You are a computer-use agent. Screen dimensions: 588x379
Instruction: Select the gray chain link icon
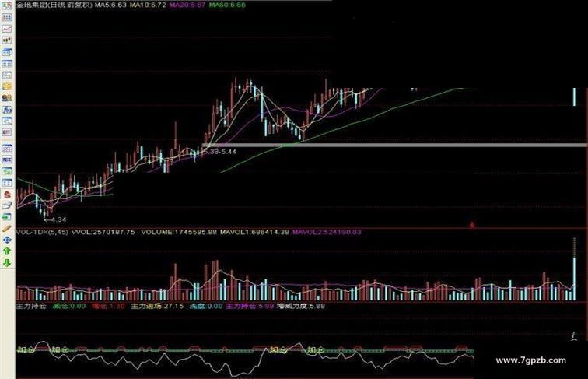pyautogui.click(x=7, y=205)
